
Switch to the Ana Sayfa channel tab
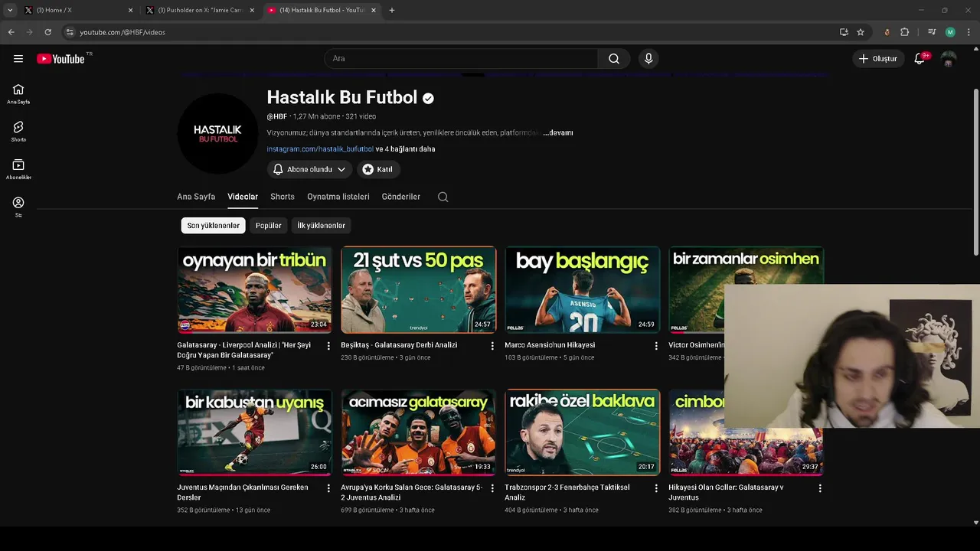click(196, 197)
